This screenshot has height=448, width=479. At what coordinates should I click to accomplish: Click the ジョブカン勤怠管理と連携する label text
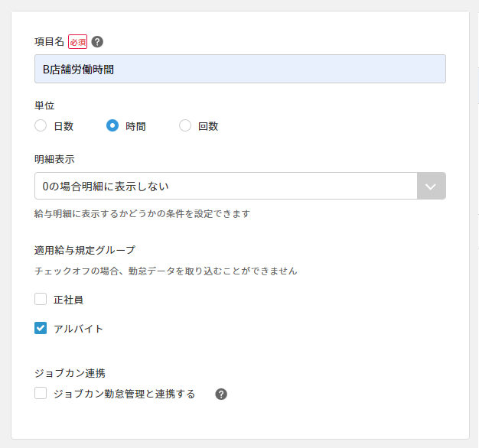coord(124,394)
